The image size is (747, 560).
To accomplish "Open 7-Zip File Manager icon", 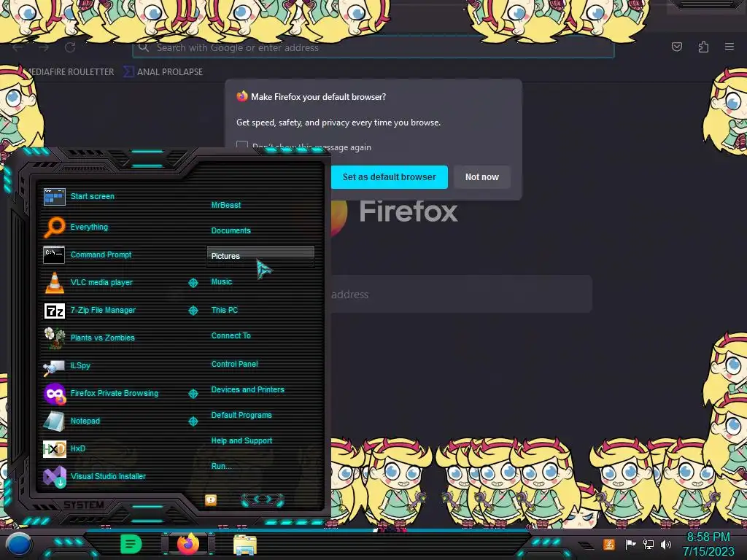I will [x=54, y=311].
